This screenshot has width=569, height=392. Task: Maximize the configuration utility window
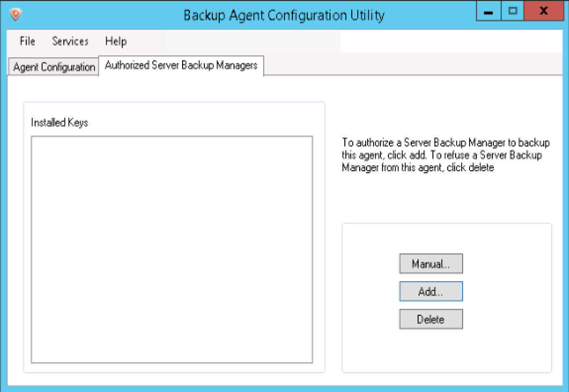coord(513,11)
